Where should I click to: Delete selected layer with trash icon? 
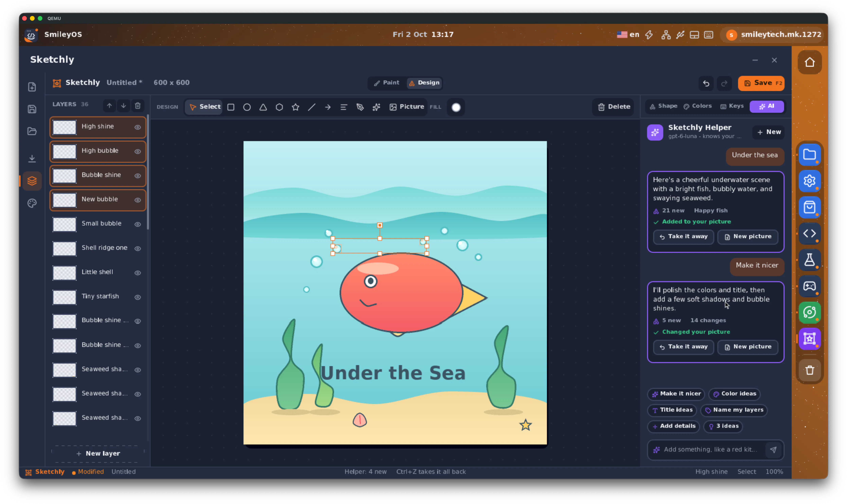coord(138,106)
